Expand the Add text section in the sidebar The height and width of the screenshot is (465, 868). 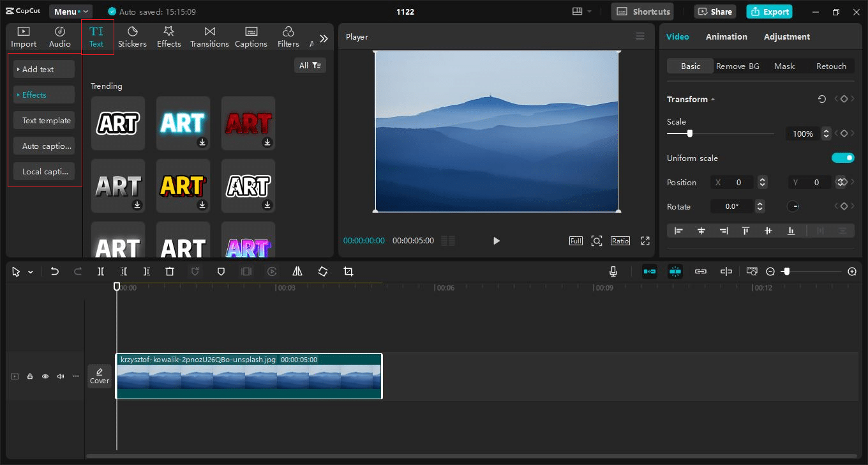(x=43, y=68)
